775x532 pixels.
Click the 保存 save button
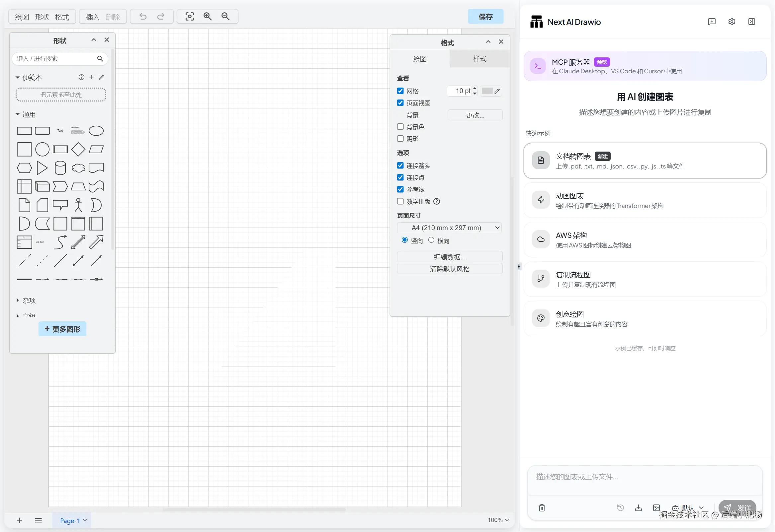pyautogui.click(x=485, y=17)
